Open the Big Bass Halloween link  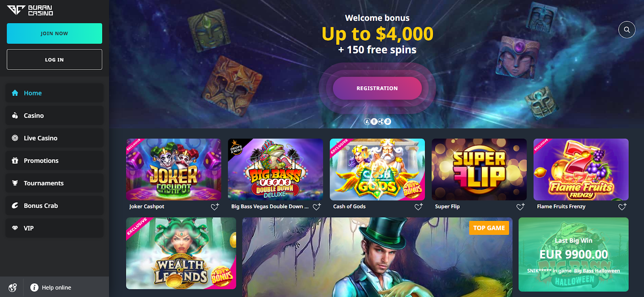pyautogui.click(x=597, y=271)
